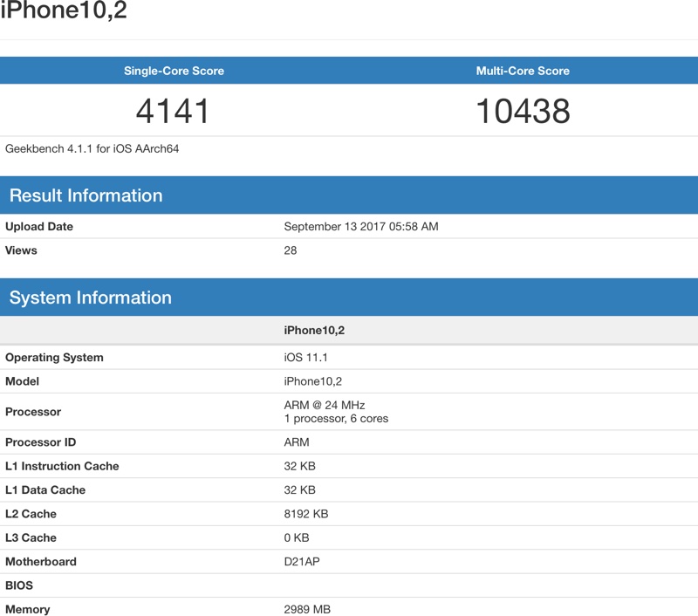698x616 pixels.
Task: Click the Upload Date row label
Action: click(x=39, y=227)
